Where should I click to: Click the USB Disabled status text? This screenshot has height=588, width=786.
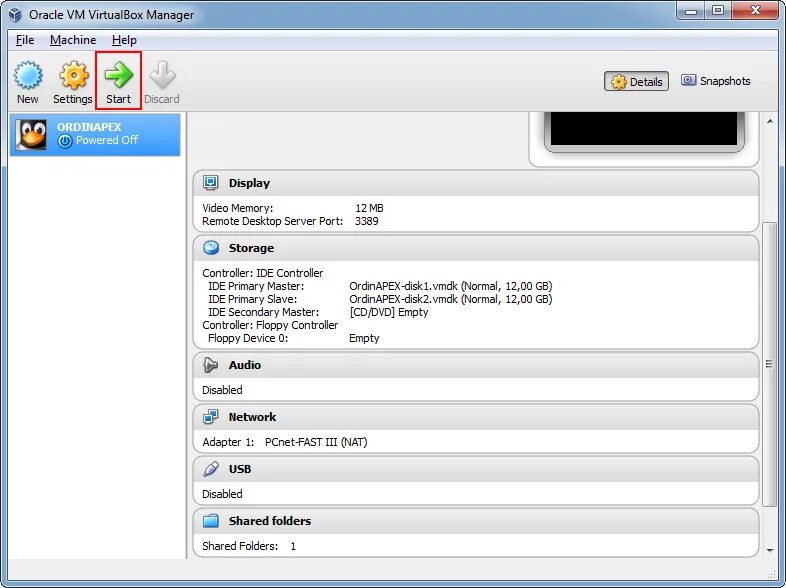[x=222, y=494]
